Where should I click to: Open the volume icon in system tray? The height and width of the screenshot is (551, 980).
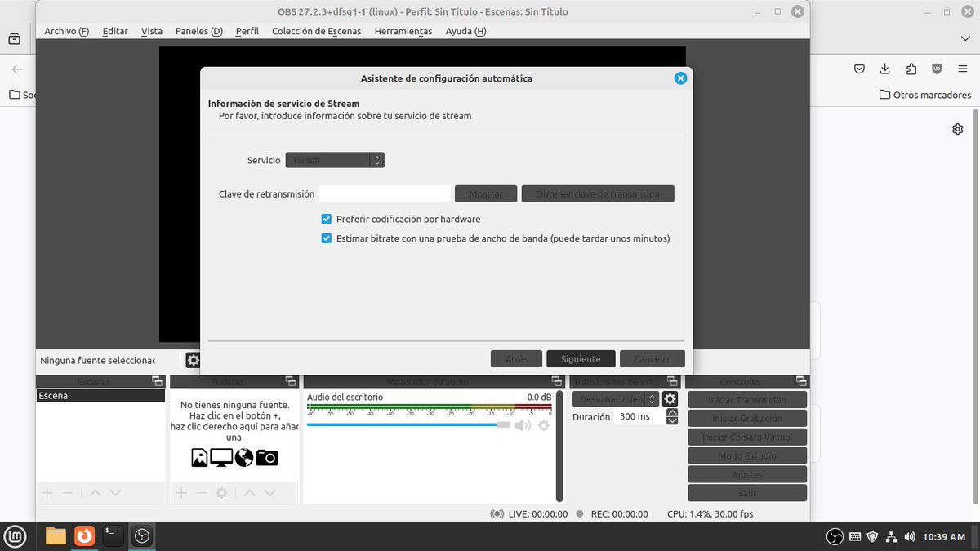[909, 536]
